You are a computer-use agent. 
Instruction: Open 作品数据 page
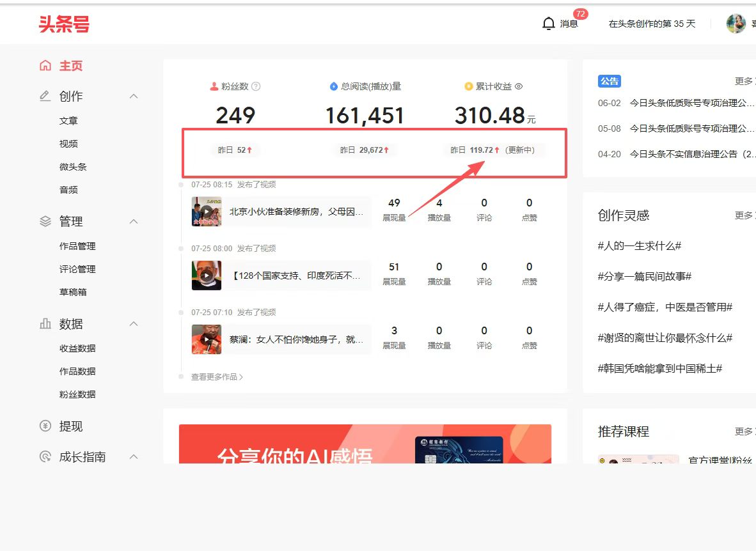pyautogui.click(x=77, y=371)
